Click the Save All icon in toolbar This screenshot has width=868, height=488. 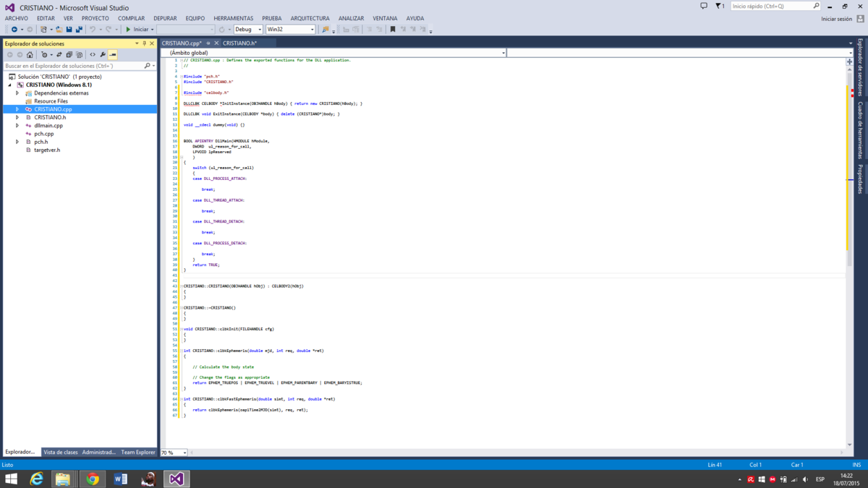click(x=79, y=30)
